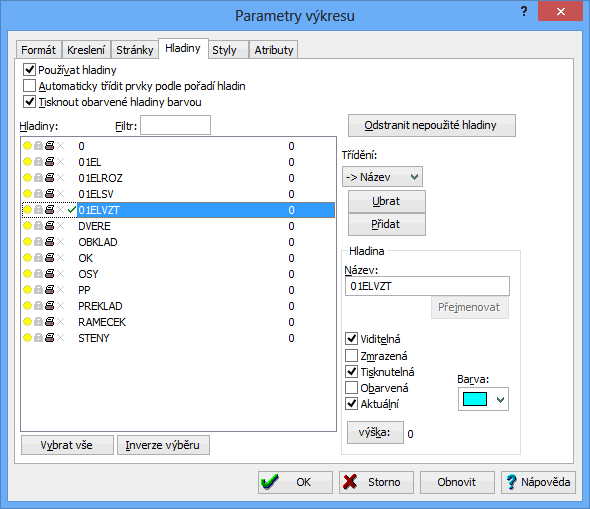Screen dimensions: 590x509
Task: Click the printer icon of layer RAMECEK
Action: [49, 322]
